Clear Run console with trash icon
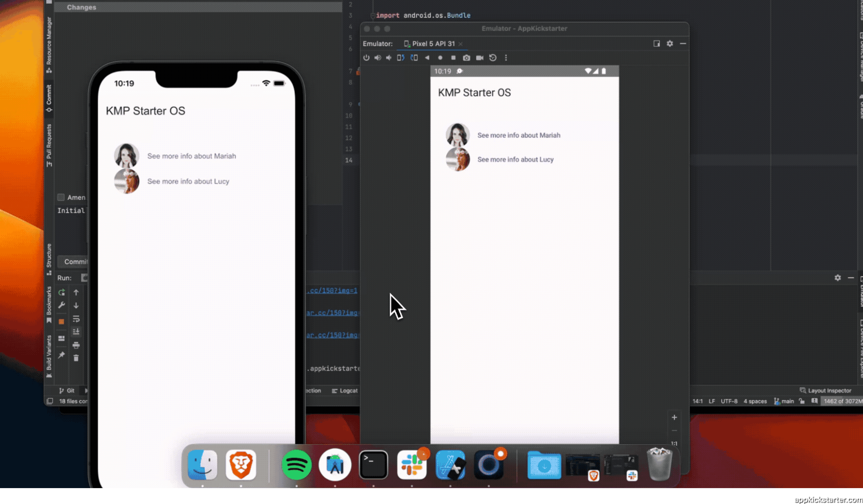This screenshot has width=863, height=504. 76,358
